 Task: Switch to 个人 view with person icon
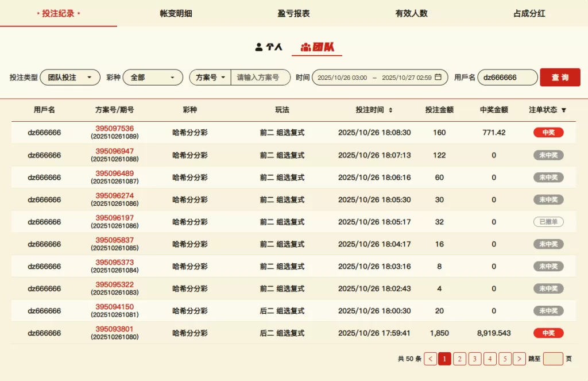point(269,47)
